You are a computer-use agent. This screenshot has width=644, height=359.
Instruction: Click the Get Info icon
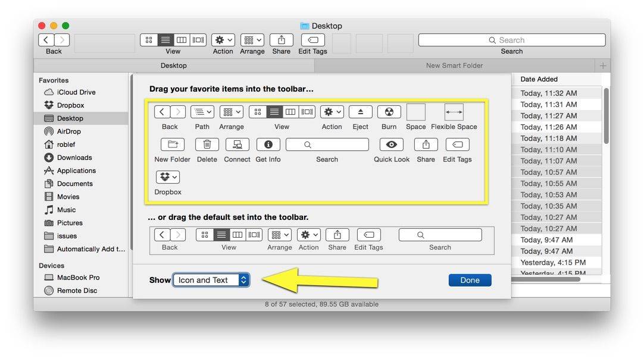(x=268, y=144)
